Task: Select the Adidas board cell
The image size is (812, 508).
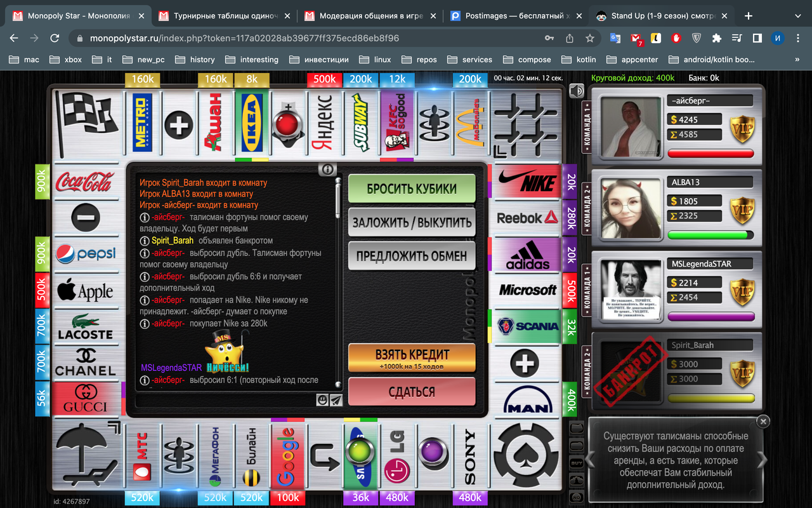Action: point(527,254)
